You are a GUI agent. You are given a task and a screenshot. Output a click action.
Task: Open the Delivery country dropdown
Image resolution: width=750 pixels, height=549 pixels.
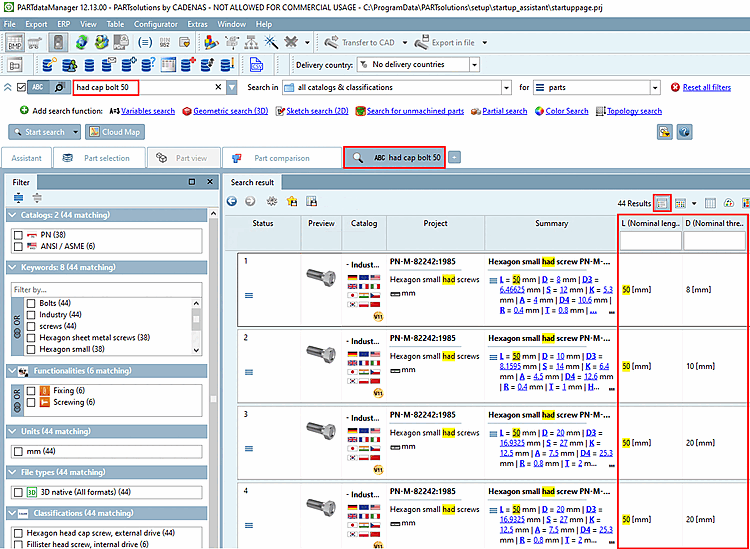(x=474, y=65)
